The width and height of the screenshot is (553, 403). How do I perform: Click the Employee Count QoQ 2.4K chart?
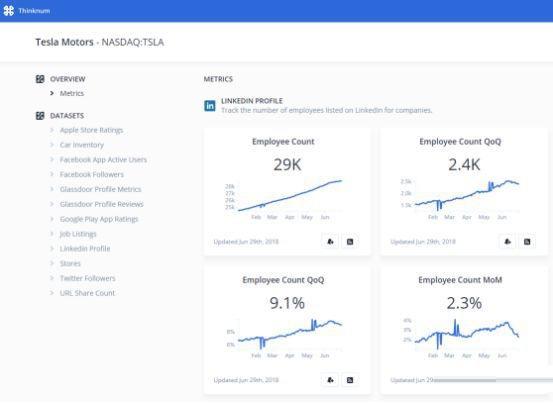pyautogui.click(x=460, y=200)
